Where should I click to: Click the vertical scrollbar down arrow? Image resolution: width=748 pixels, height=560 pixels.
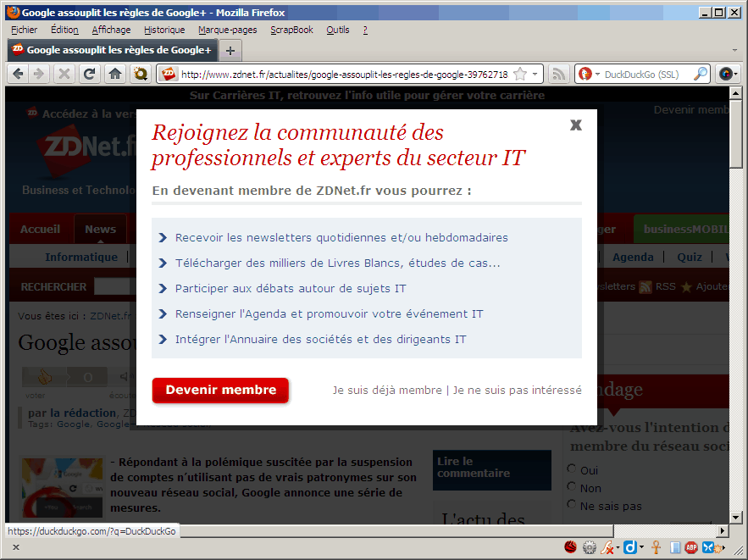[735, 518]
